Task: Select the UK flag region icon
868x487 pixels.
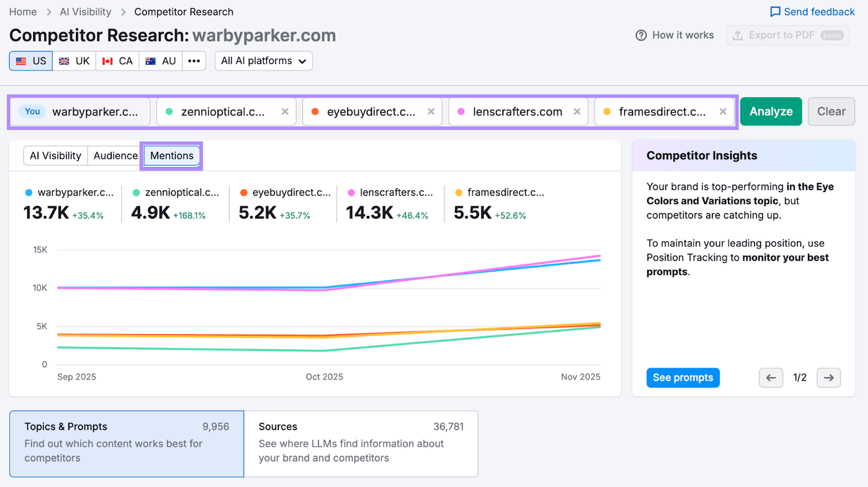Action: click(64, 61)
